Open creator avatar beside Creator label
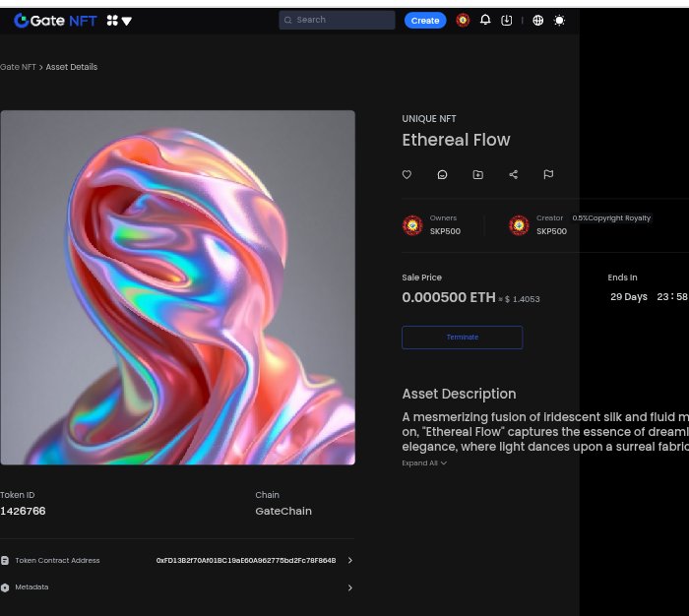 point(519,225)
